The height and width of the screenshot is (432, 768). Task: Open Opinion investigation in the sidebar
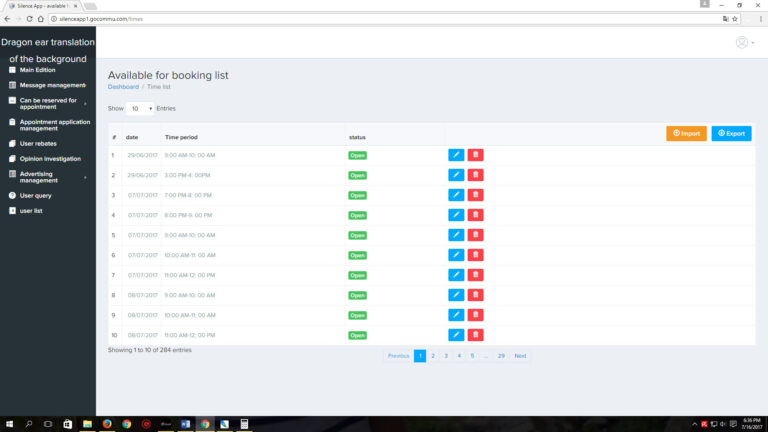point(50,158)
